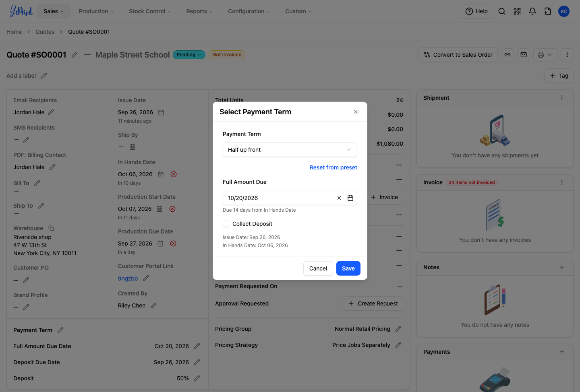Screen dimensions: 580x392
Task: Expand the Custom menu
Action: 298,11
